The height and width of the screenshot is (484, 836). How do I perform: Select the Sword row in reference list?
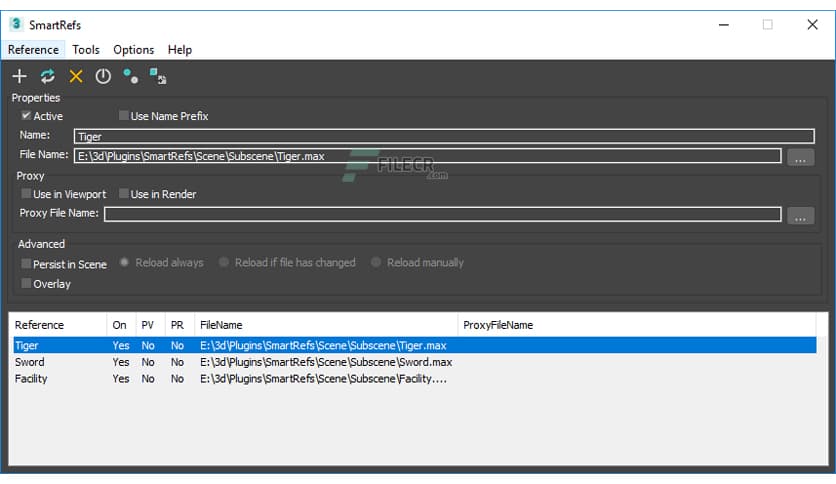pyautogui.click(x=30, y=362)
